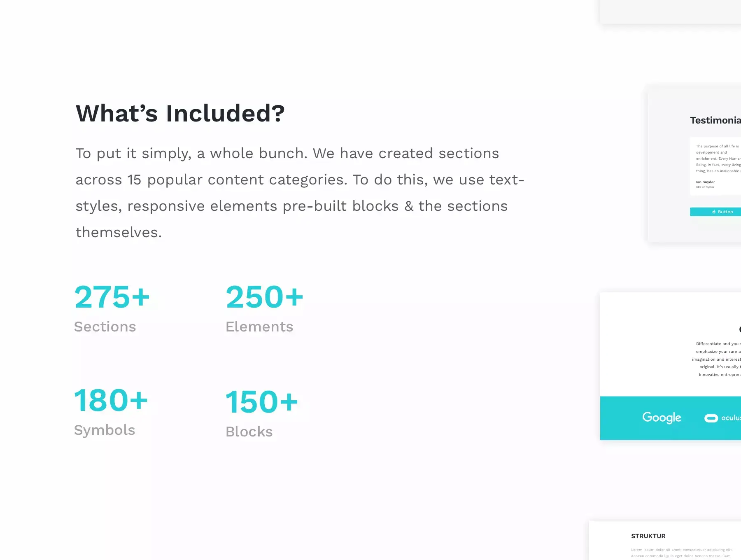Select the 250+ Elements statistic
The image size is (741, 560).
[264, 308]
